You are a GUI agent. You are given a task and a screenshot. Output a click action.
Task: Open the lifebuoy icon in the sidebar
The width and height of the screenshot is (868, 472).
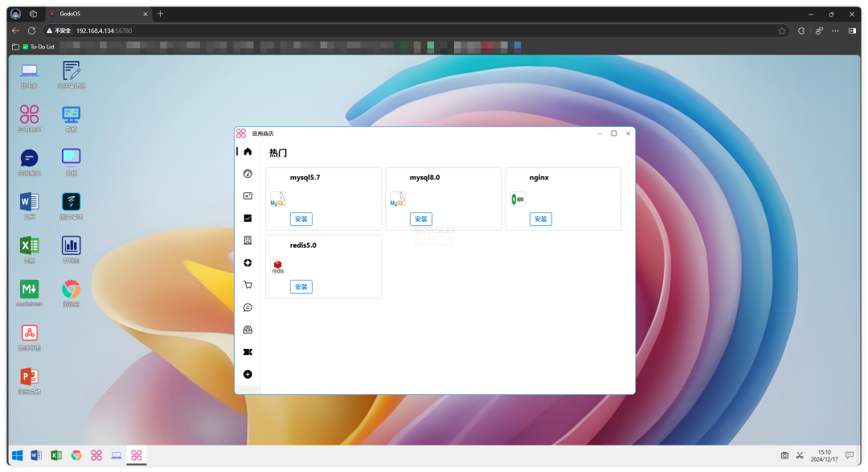tap(248, 262)
